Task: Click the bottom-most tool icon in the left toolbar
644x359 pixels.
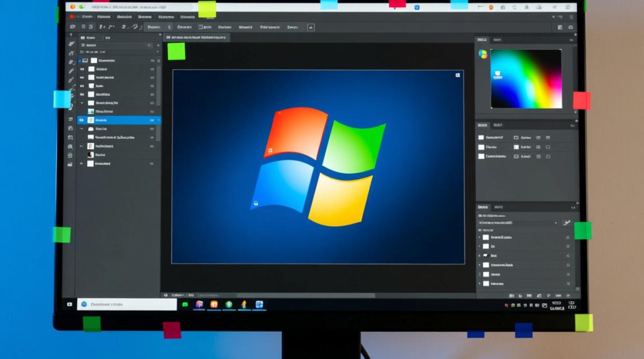Action: tap(70, 164)
